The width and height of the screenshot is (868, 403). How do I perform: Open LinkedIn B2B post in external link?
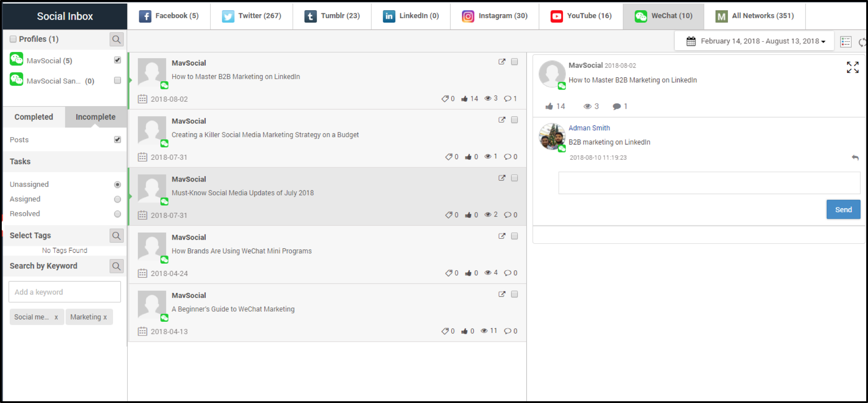pos(501,62)
